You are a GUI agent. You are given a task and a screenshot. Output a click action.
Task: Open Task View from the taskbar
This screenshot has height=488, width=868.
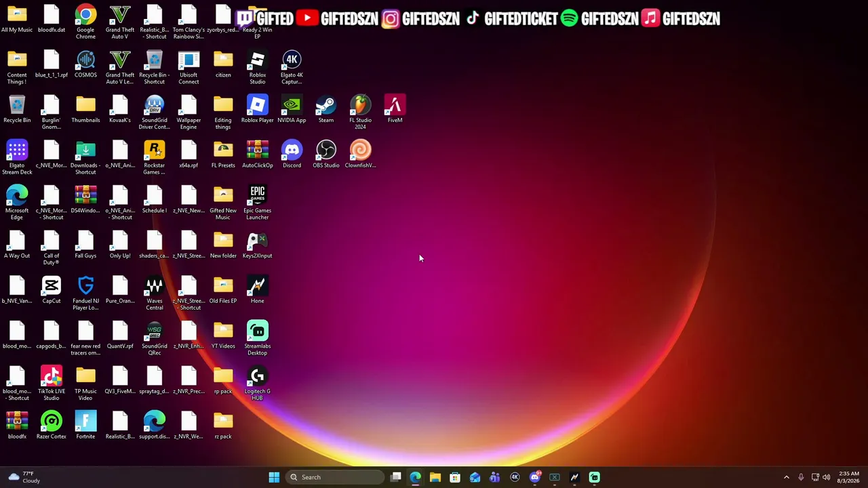pos(396,477)
